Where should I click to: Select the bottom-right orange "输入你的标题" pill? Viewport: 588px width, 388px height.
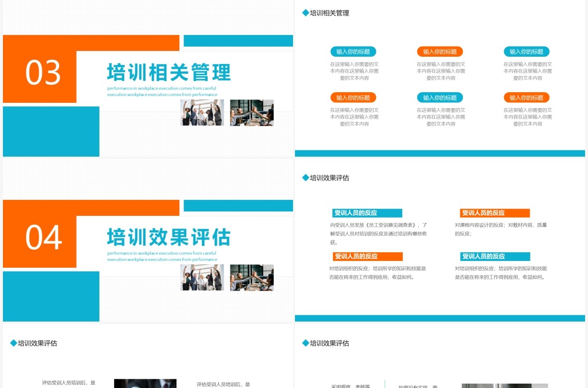[526, 97]
